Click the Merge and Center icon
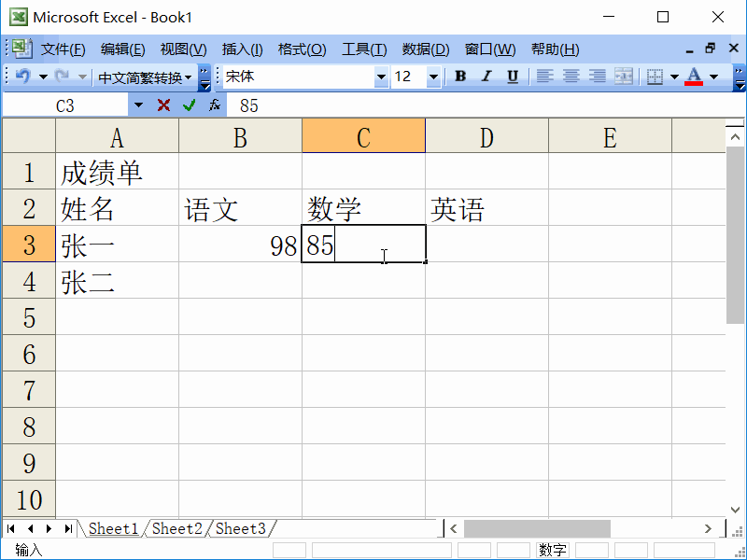Image resolution: width=747 pixels, height=560 pixels. point(622,77)
